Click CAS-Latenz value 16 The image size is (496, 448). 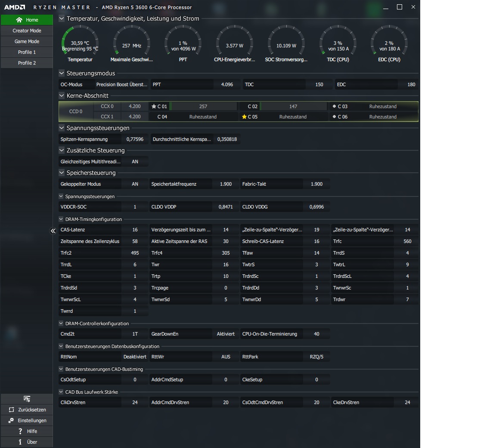[x=135, y=230]
